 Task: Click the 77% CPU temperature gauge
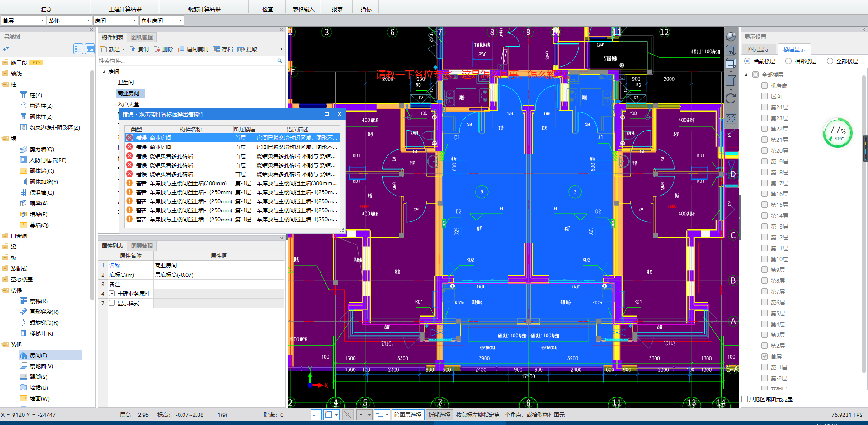[x=837, y=133]
